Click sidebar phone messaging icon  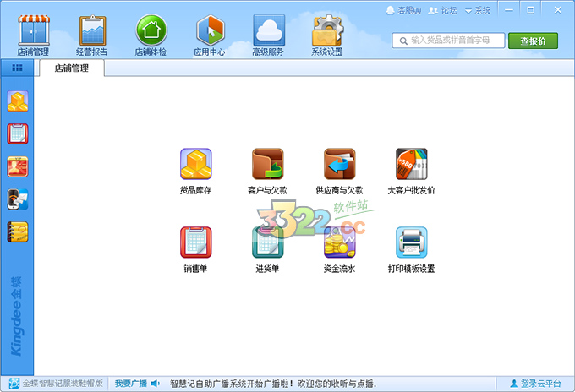18,199
